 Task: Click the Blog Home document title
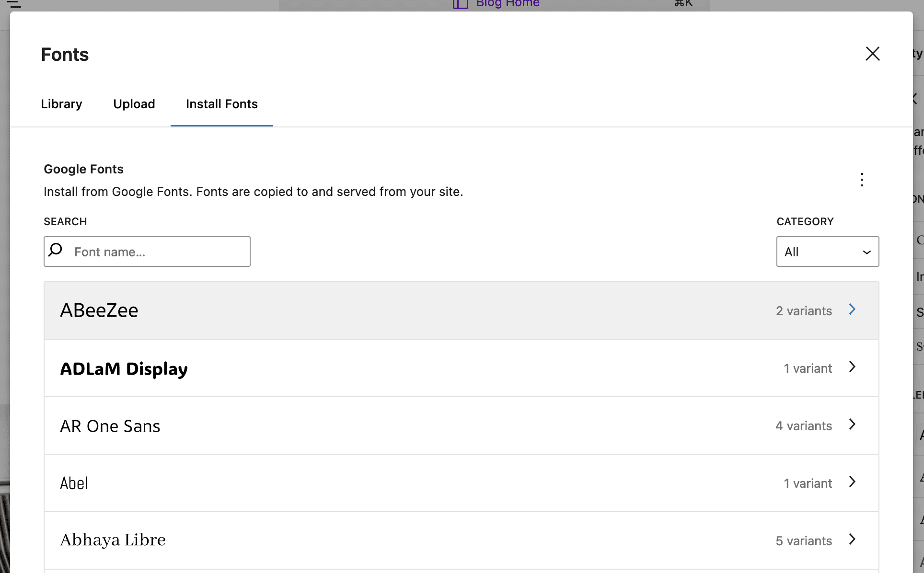pyautogui.click(x=507, y=4)
